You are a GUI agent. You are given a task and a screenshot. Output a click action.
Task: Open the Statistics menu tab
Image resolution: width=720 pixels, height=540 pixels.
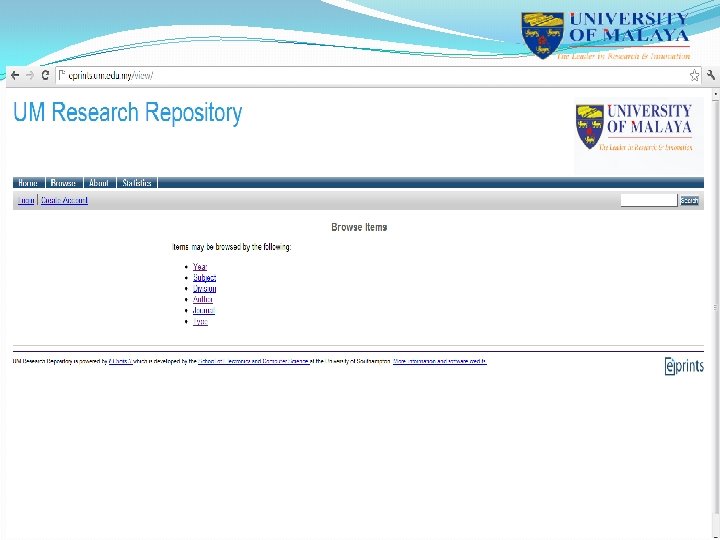(x=137, y=183)
